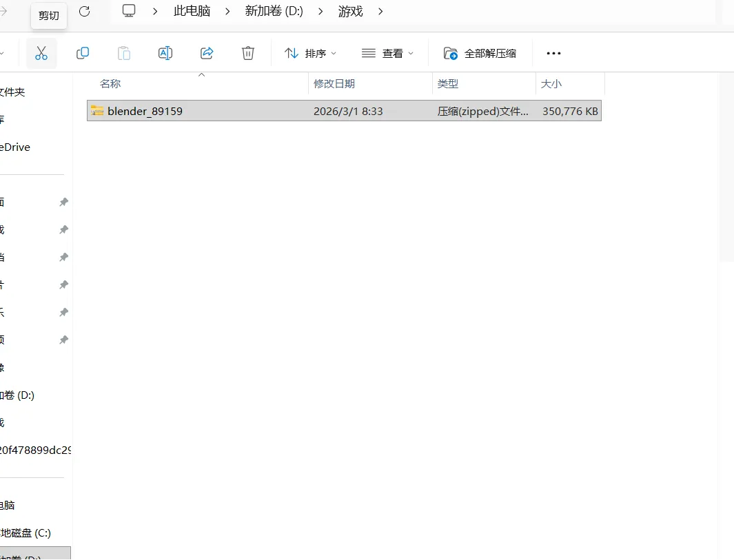Click the Delete trash icon
Image resolution: width=734 pixels, height=560 pixels.
[247, 53]
